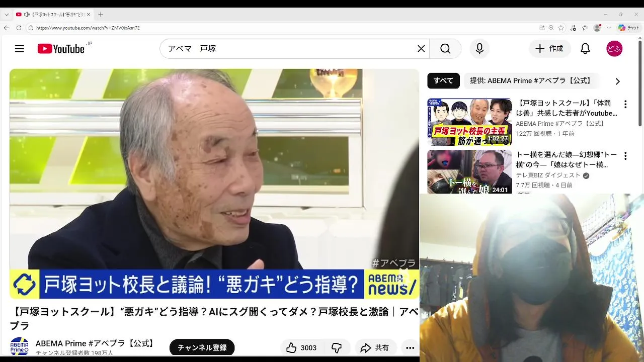The height and width of the screenshot is (362, 644).
Task: Close the 戸塚ヨットスクール browser tab
Action: click(x=89, y=15)
